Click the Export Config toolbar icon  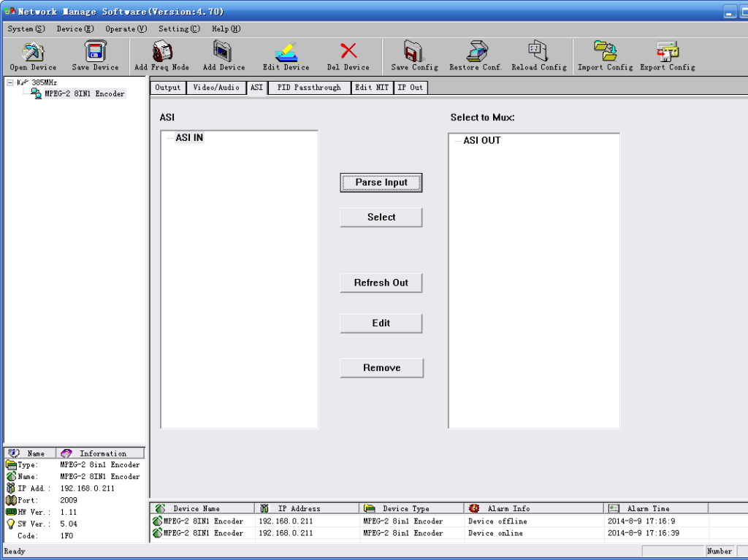click(x=668, y=51)
